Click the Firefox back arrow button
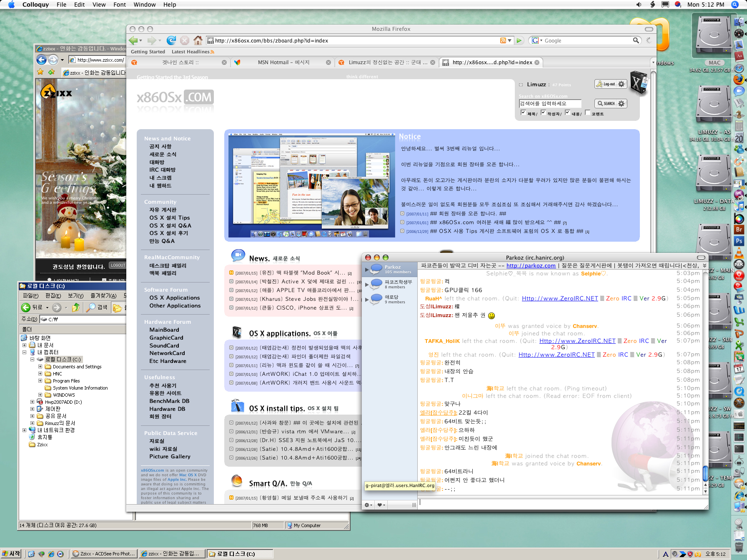The width and height of the screenshot is (747, 560). tap(133, 40)
